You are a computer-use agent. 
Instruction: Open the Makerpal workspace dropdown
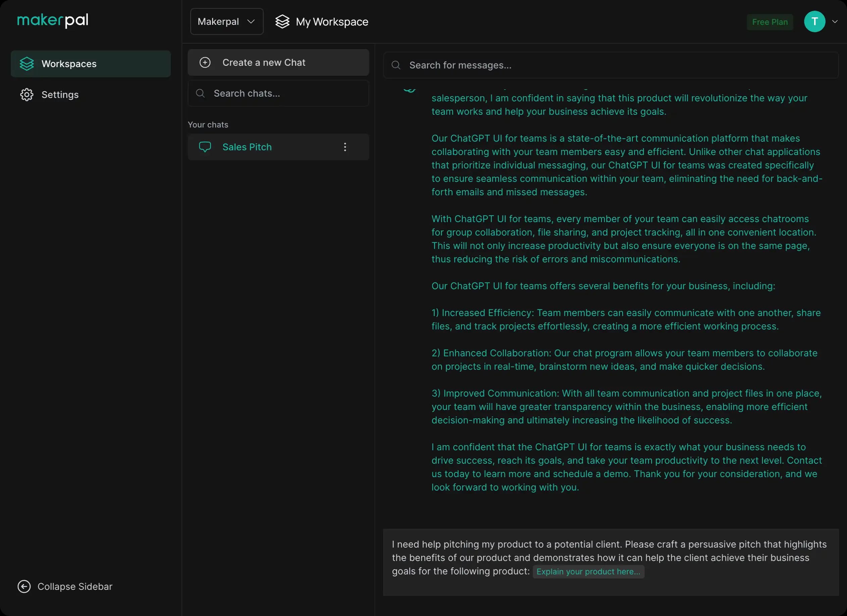pyautogui.click(x=227, y=22)
